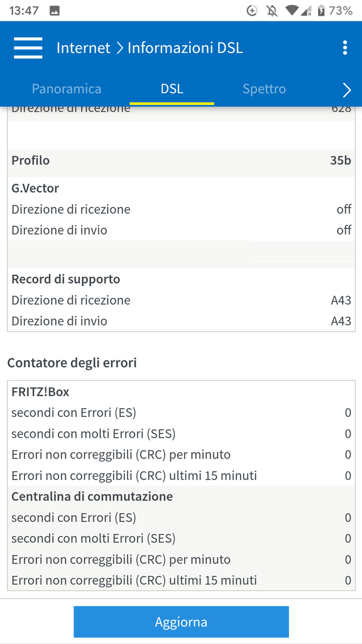Viewport: 362px width, 644px height.
Task: Tap the Record di supporto heading
Action: pos(65,279)
